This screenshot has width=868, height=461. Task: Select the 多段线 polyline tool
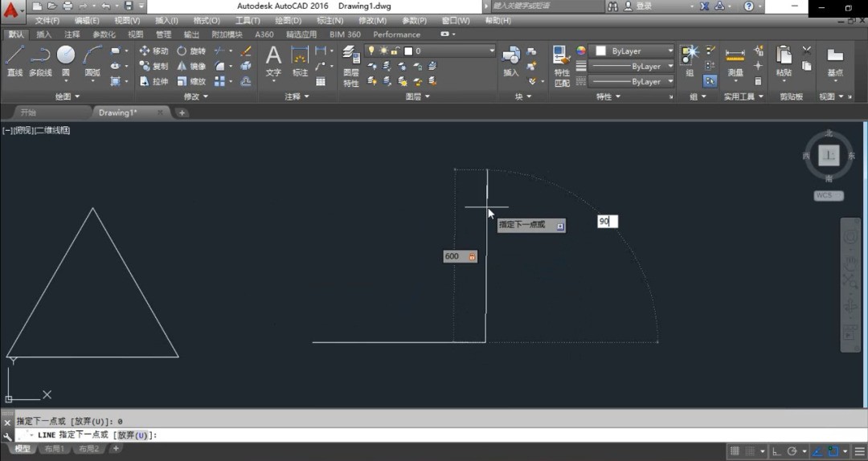(40, 61)
